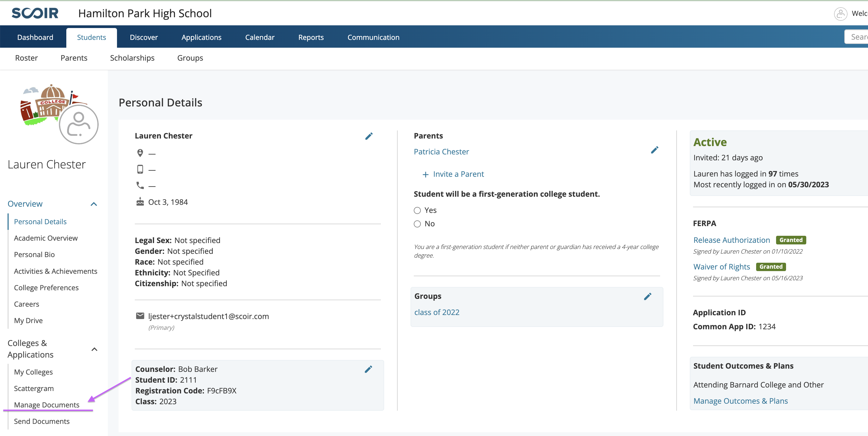Select My Colleges in sidebar

tap(33, 372)
